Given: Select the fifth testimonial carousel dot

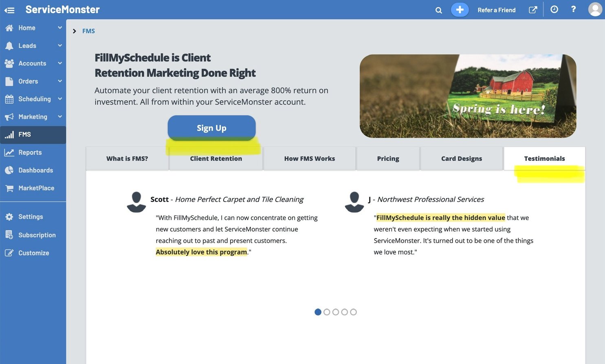Looking at the screenshot, I should (354, 312).
